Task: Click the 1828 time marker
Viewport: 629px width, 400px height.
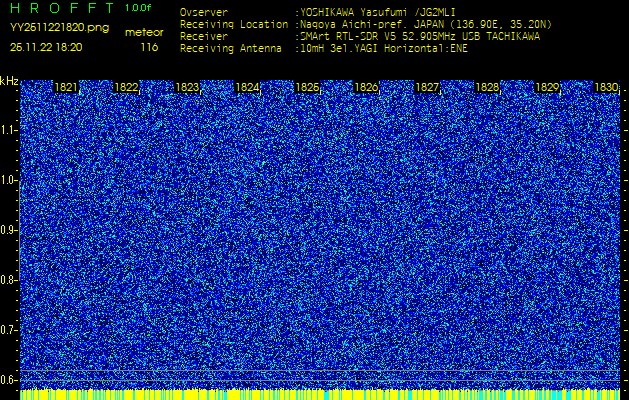Action: pyautogui.click(x=487, y=87)
